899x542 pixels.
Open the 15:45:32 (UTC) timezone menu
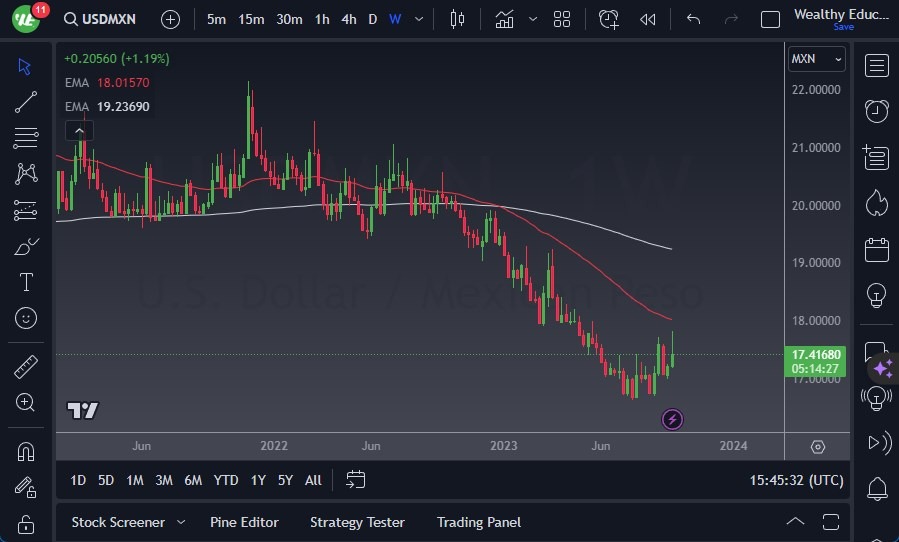796,480
